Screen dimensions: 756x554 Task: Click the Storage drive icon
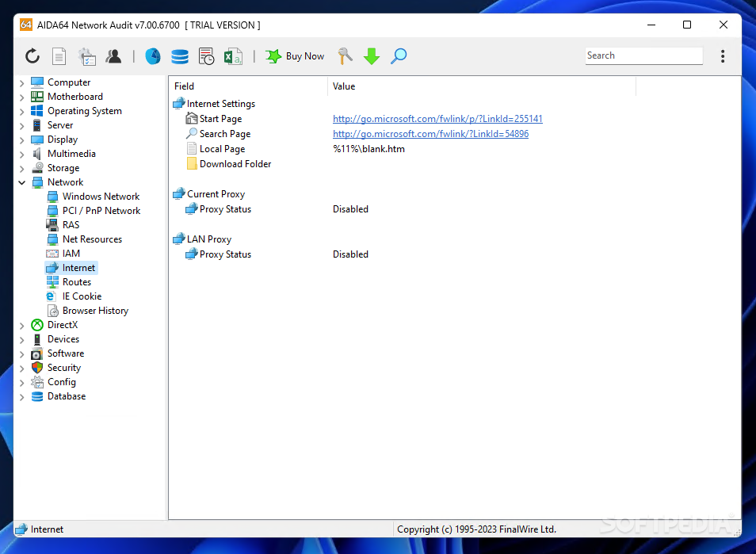(37, 168)
